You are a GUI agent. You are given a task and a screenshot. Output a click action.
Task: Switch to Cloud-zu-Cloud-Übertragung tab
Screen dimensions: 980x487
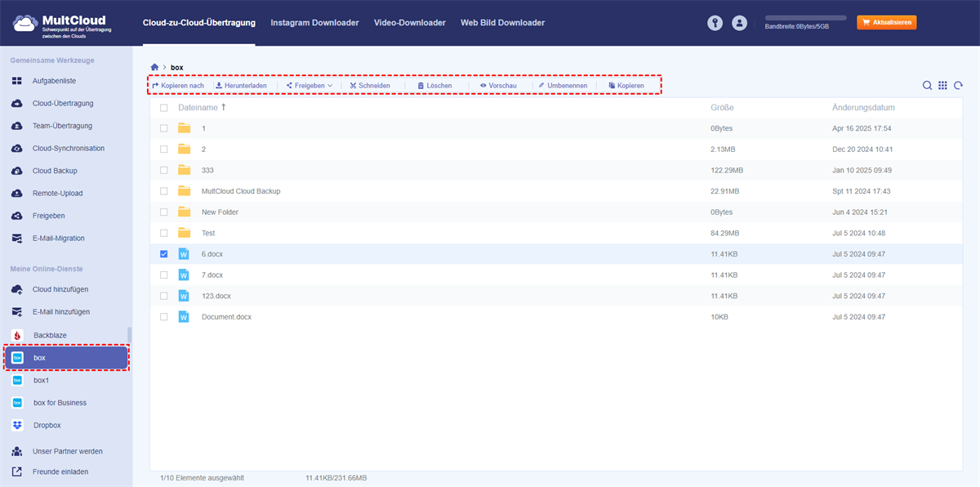[198, 23]
